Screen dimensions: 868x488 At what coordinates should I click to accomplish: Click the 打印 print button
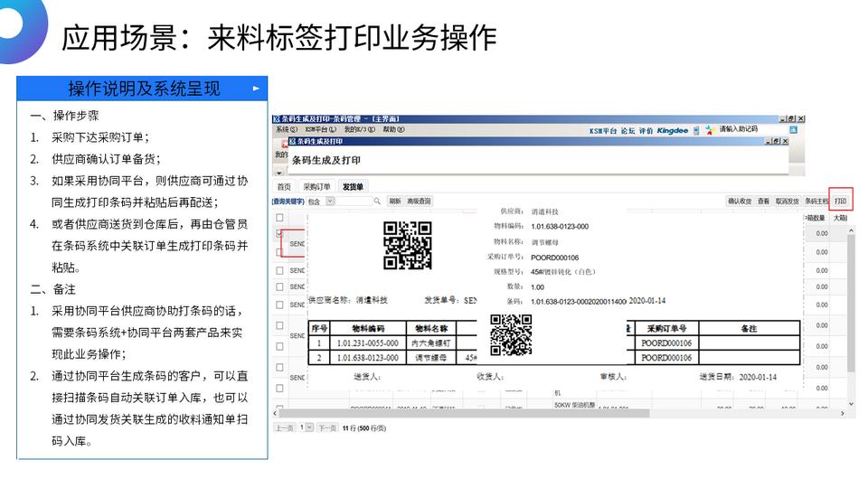(840, 201)
